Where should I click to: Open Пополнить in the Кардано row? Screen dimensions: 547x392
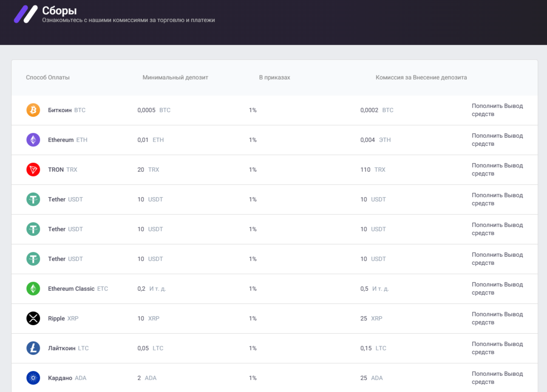click(x=487, y=374)
